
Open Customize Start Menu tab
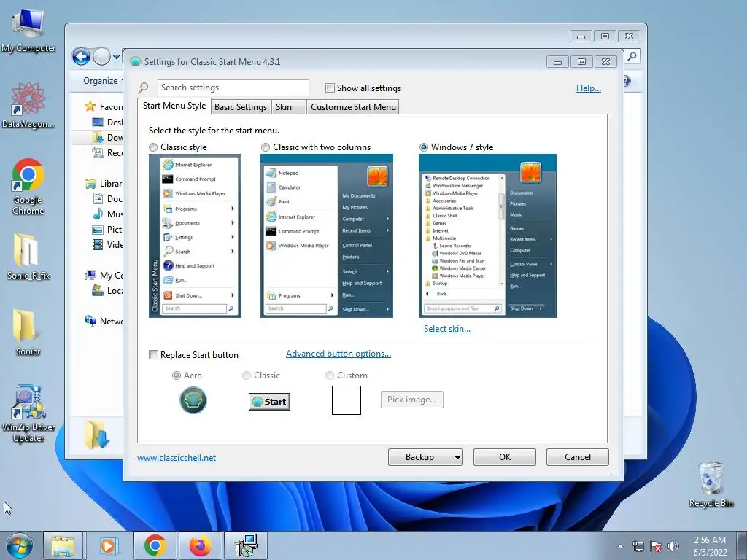point(354,107)
